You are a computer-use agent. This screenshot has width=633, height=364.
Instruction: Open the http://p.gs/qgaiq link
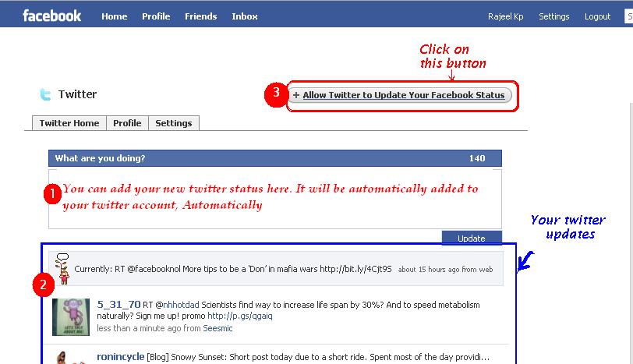[240, 316]
